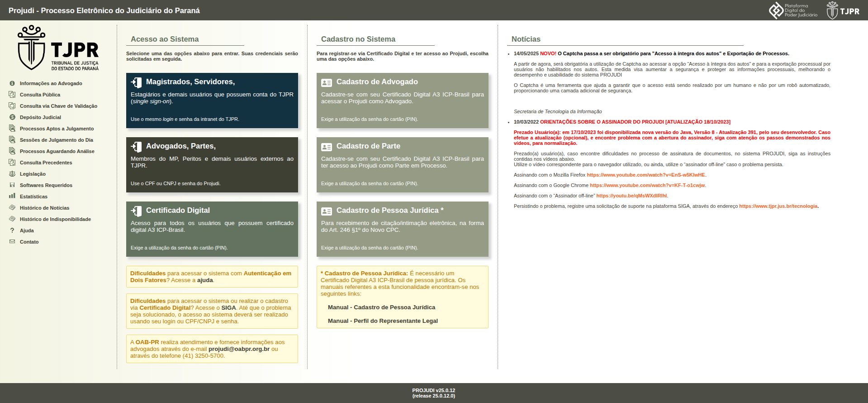
Task: Select Cadastro de Parte registration
Action: 403,165
